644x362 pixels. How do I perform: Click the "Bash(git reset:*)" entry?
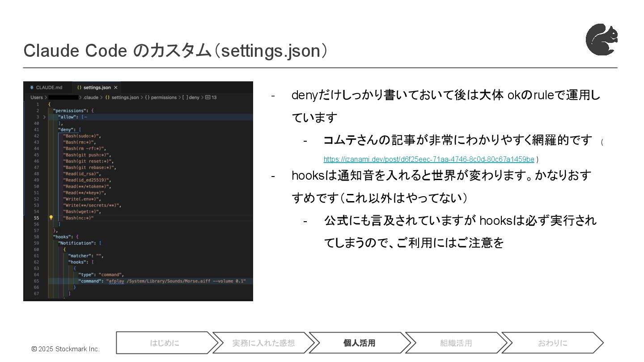click(88, 161)
